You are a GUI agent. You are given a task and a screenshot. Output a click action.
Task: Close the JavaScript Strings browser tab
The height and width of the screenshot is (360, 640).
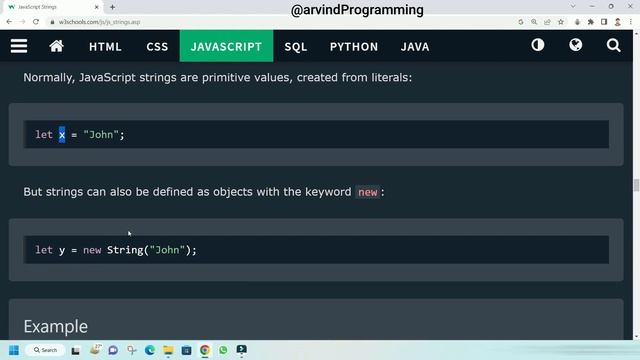pyautogui.click(x=97, y=7)
